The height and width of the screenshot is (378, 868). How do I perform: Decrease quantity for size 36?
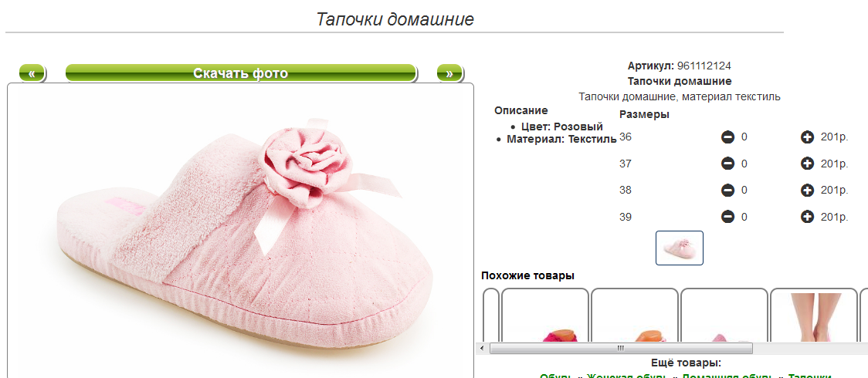tap(727, 137)
